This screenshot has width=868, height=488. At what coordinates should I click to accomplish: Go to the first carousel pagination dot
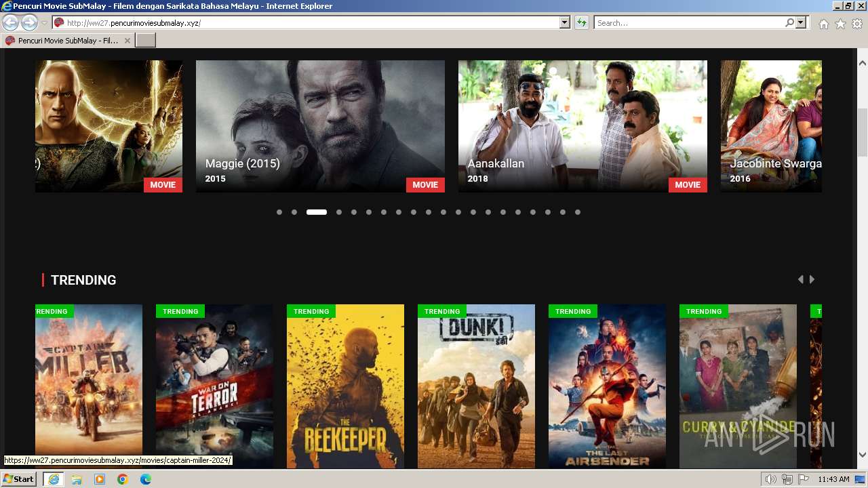coord(279,212)
